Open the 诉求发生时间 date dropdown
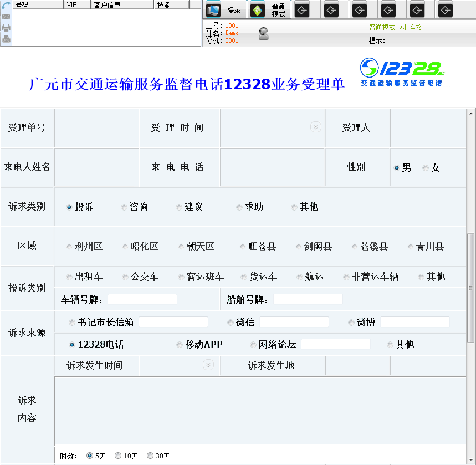The width and height of the screenshot is (476, 465). coord(208,365)
